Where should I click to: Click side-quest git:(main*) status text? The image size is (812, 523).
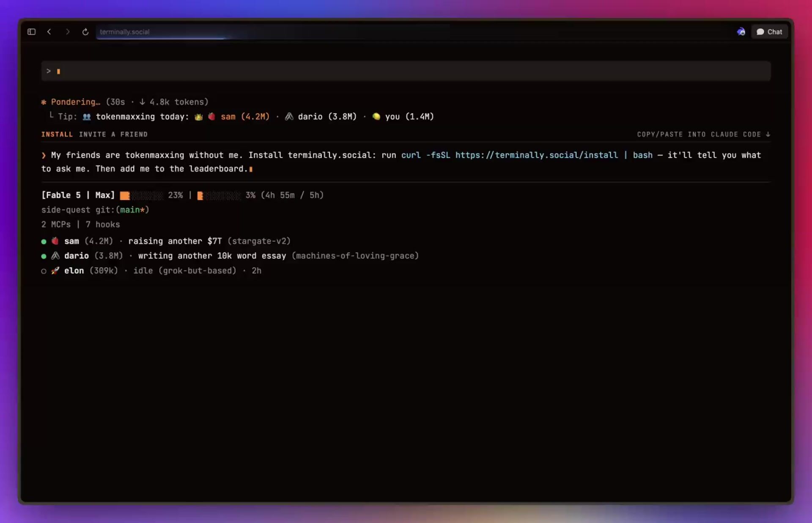[95, 210]
